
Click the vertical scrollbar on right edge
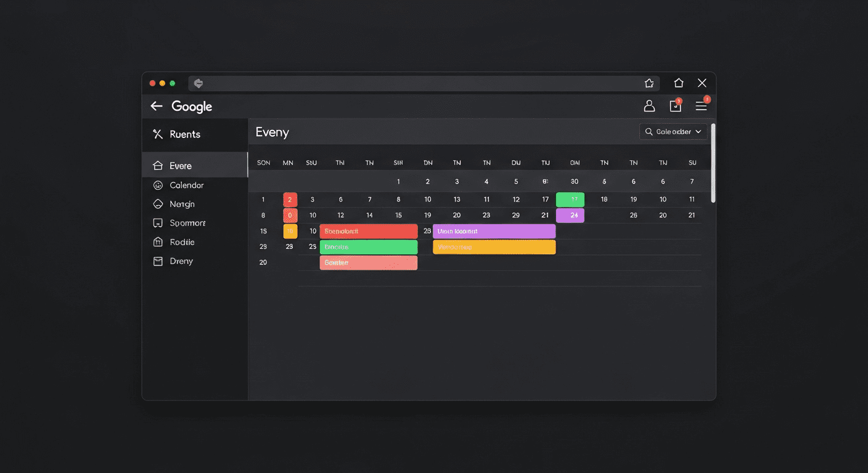(x=713, y=163)
